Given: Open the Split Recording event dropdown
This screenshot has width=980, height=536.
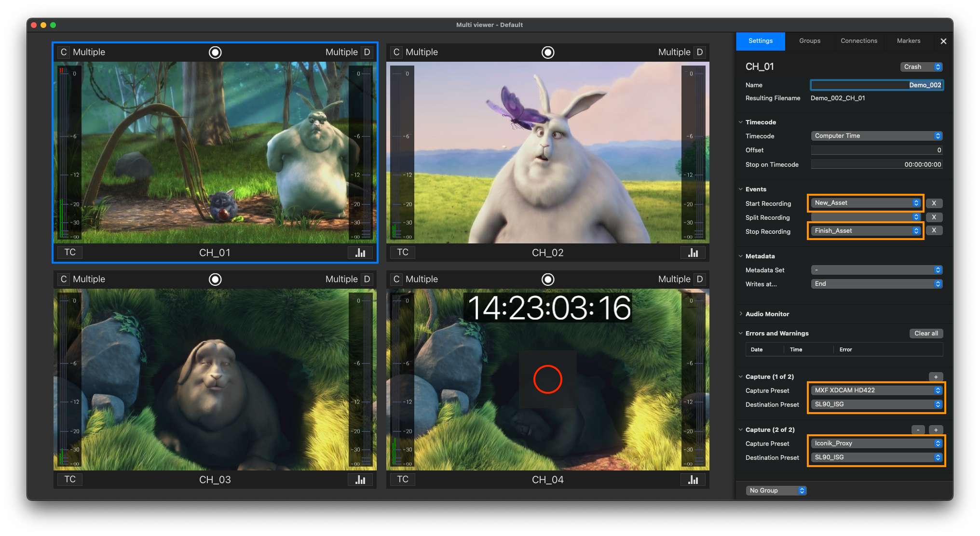Looking at the screenshot, I should click(x=866, y=217).
